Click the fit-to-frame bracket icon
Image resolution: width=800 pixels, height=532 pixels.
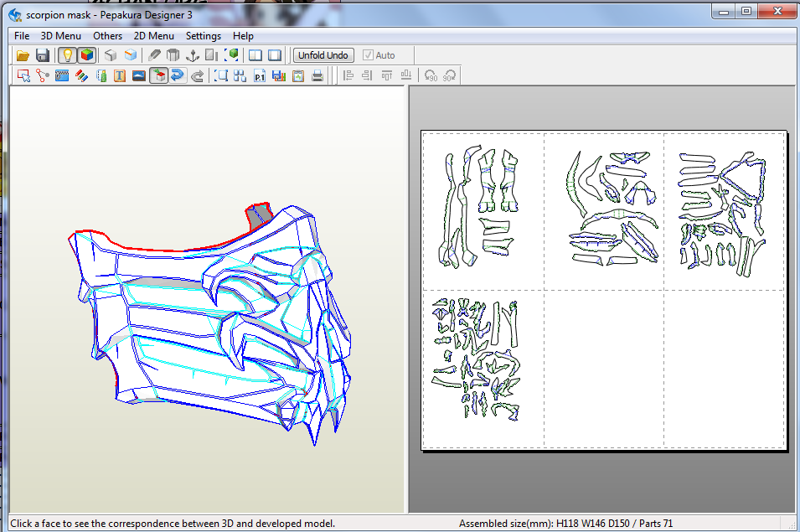coord(221,76)
